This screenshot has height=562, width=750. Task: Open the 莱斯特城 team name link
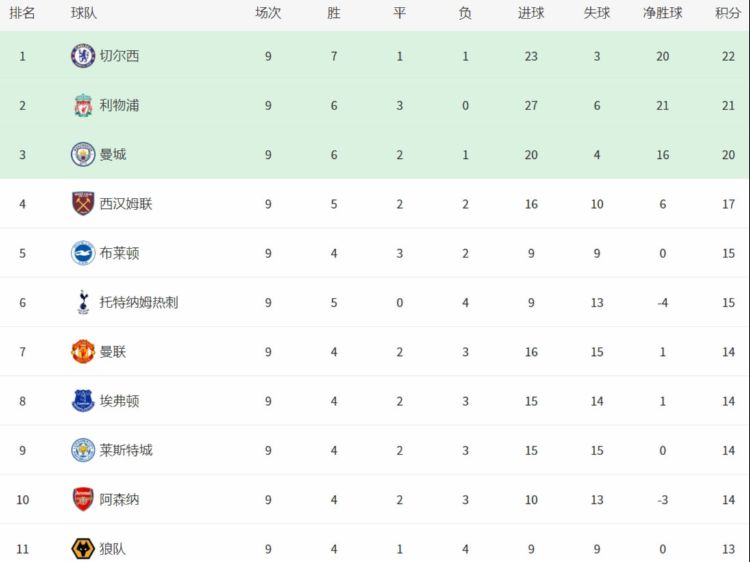[x=126, y=450]
